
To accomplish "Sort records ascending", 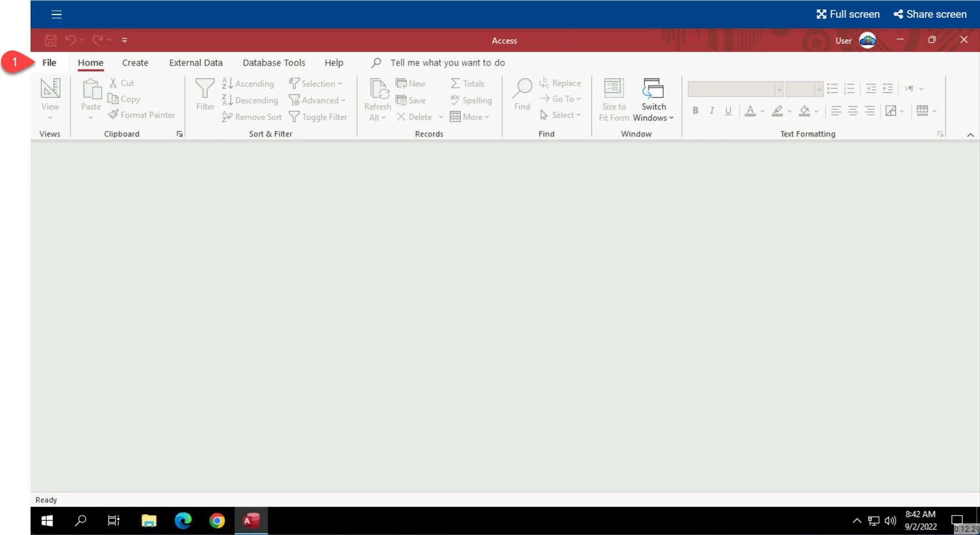I will point(248,83).
